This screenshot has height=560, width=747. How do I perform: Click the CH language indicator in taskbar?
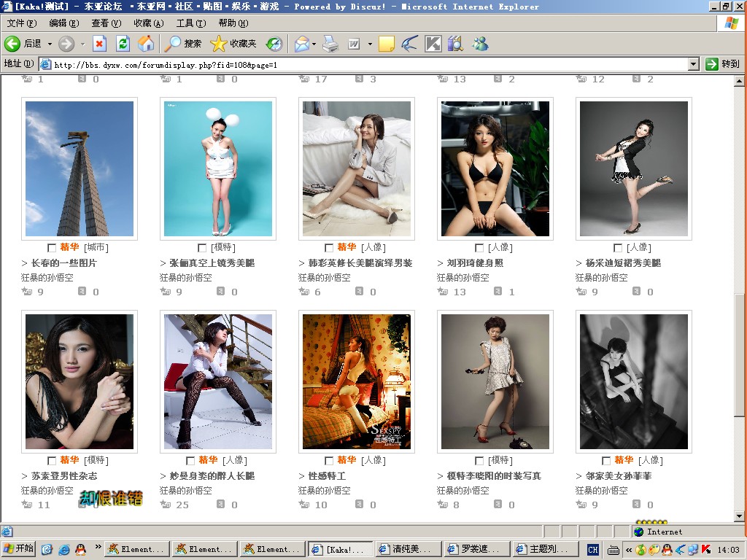click(x=592, y=550)
